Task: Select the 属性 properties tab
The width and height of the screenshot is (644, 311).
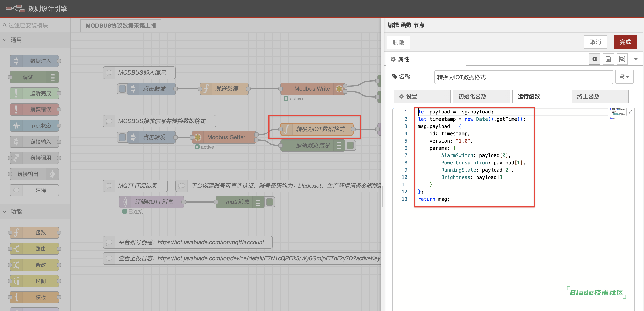Action: (x=426, y=59)
